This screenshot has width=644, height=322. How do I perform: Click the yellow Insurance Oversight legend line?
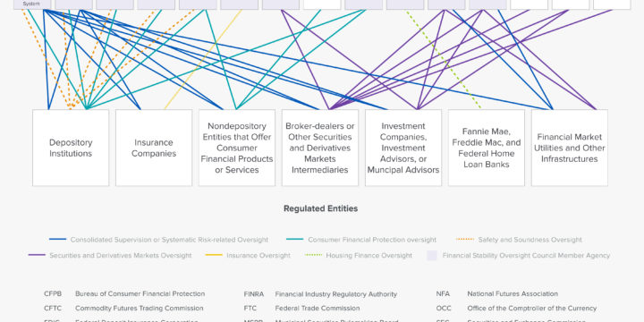tap(214, 255)
